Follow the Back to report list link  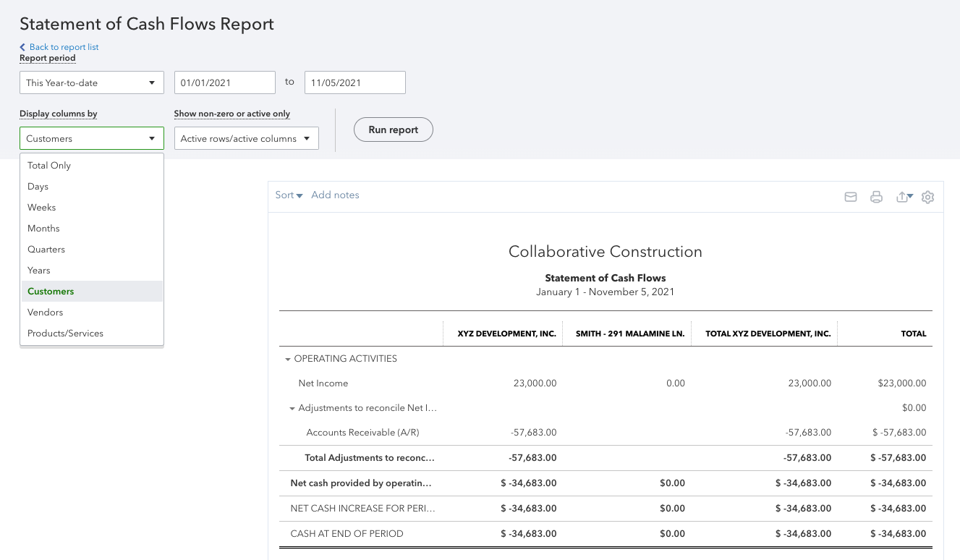64,47
